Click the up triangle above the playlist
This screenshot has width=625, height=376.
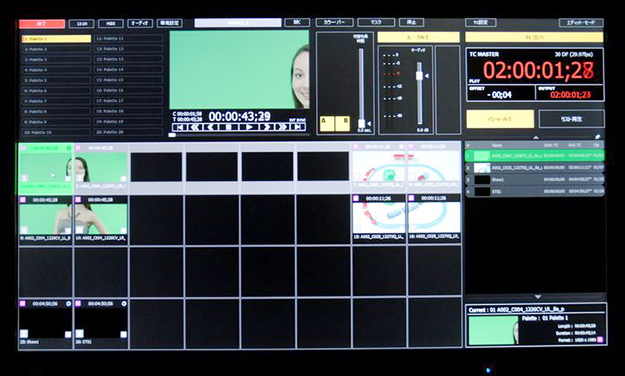pos(536,137)
